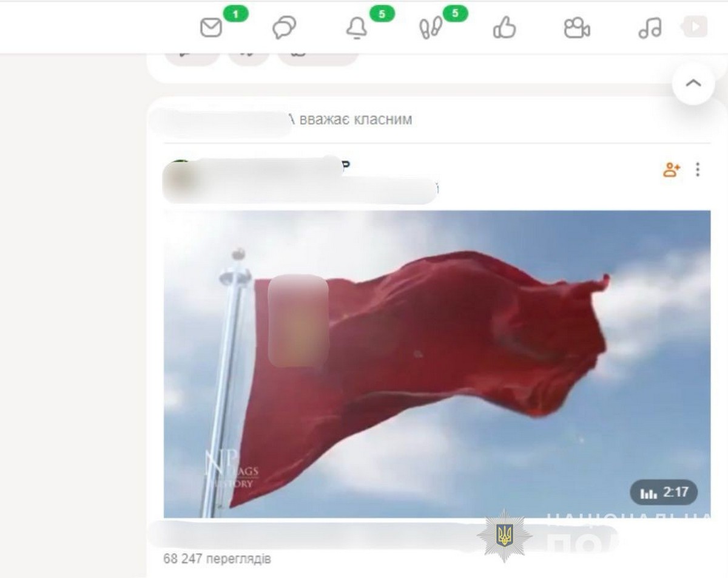This screenshot has width=728, height=578.
Task: Click the faded play icon after music
Action: click(x=695, y=27)
